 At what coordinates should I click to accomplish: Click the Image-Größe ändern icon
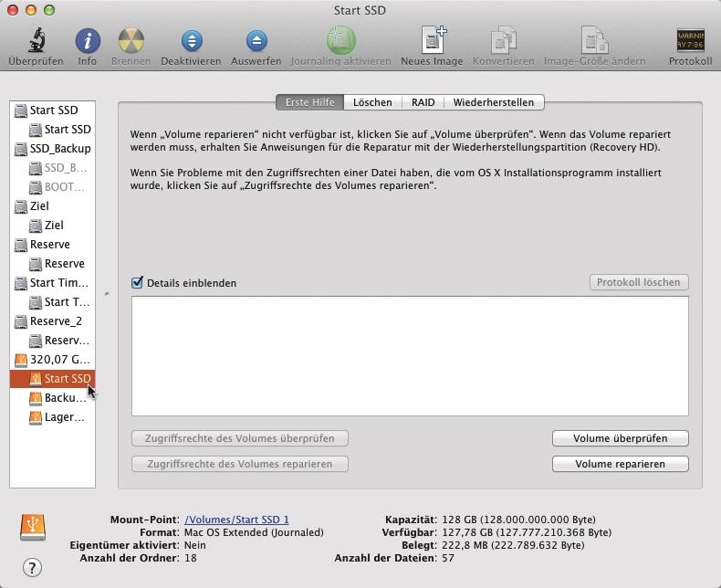coord(594,40)
